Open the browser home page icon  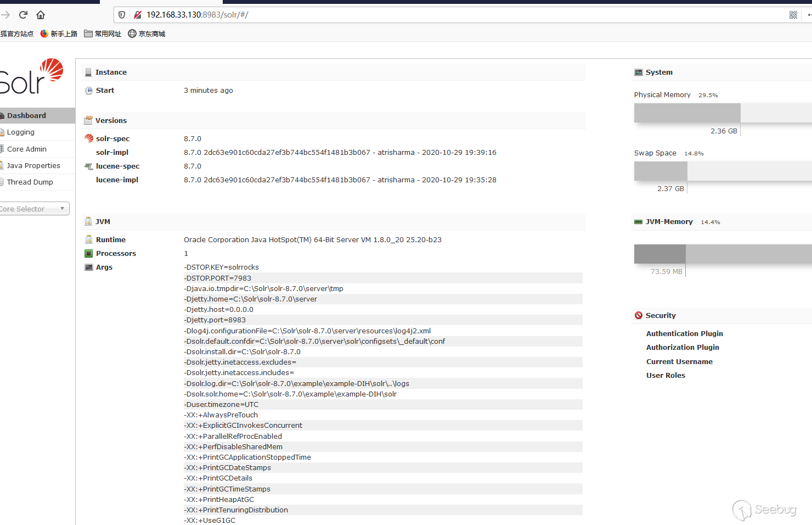pos(41,15)
